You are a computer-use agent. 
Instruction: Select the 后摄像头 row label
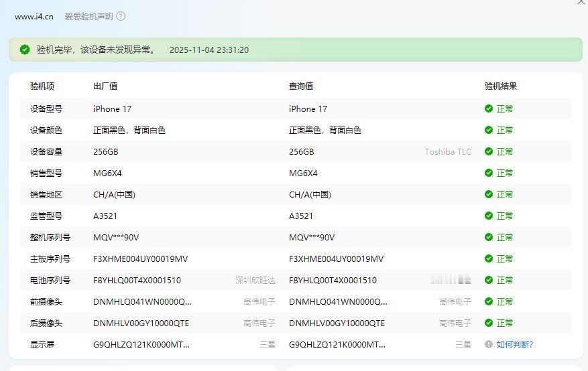[x=46, y=323]
